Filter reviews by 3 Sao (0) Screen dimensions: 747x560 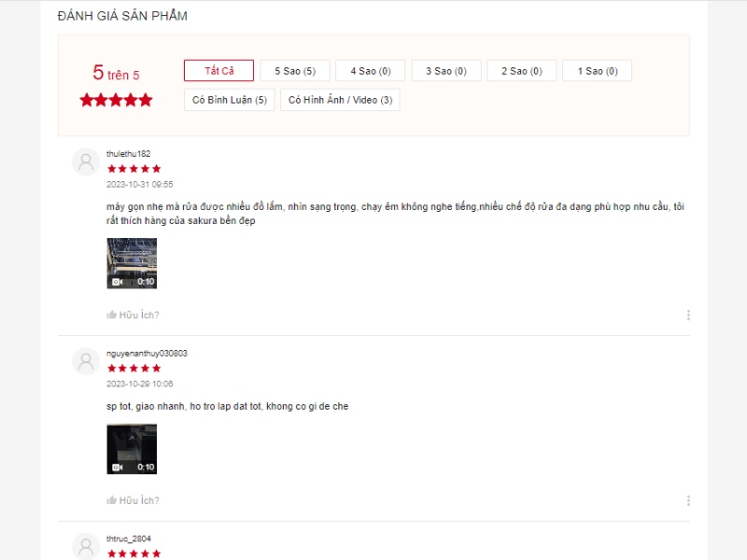(446, 71)
